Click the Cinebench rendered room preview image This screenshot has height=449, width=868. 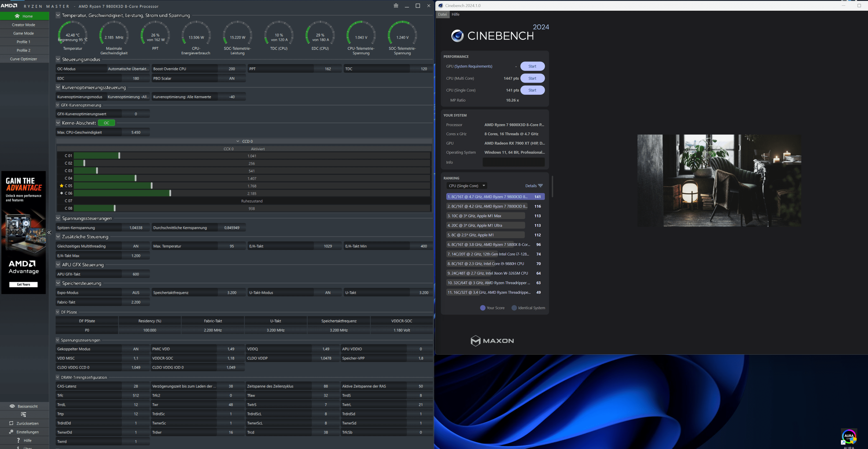point(719,181)
